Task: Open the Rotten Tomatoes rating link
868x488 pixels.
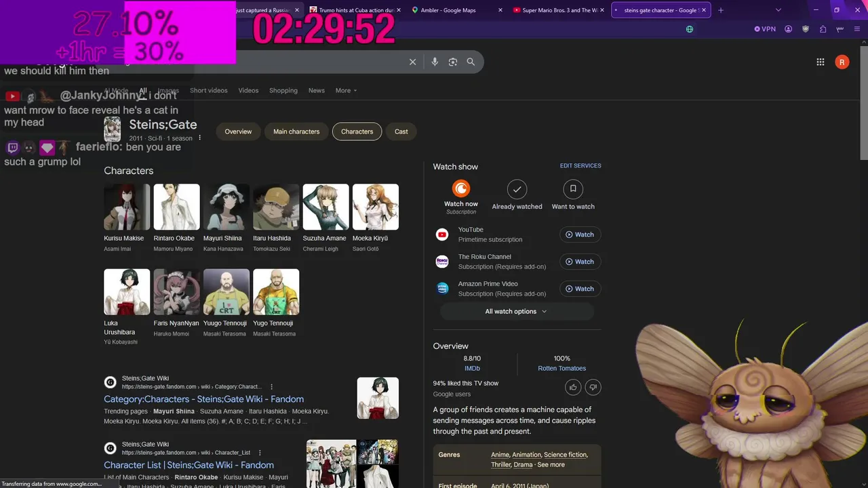Action: coord(561,368)
